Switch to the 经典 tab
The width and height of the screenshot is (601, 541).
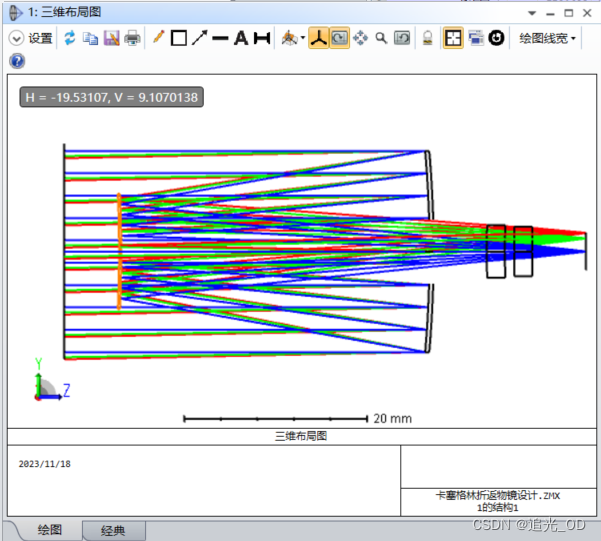[113, 531]
